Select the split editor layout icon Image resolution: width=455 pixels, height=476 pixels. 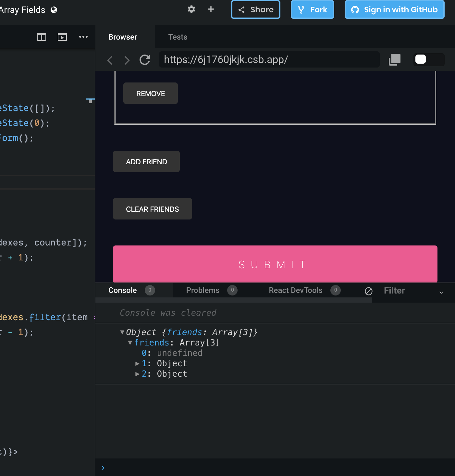coord(42,37)
